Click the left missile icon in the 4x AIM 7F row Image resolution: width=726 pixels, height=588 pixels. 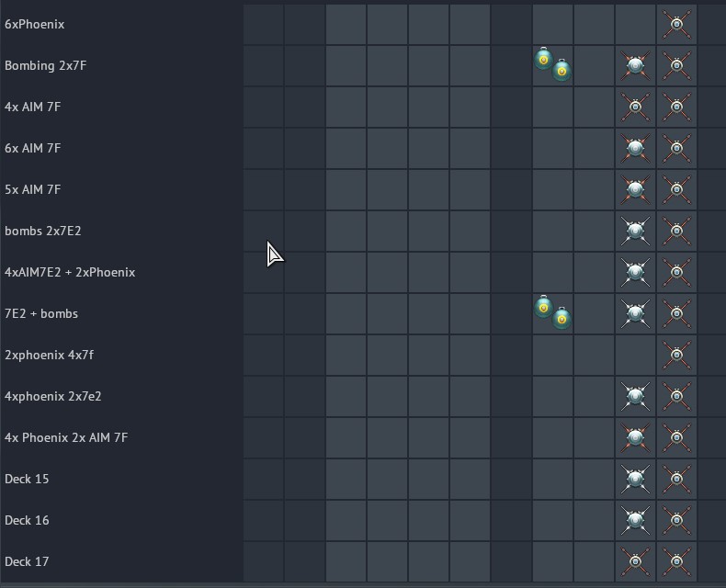(635, 107)
